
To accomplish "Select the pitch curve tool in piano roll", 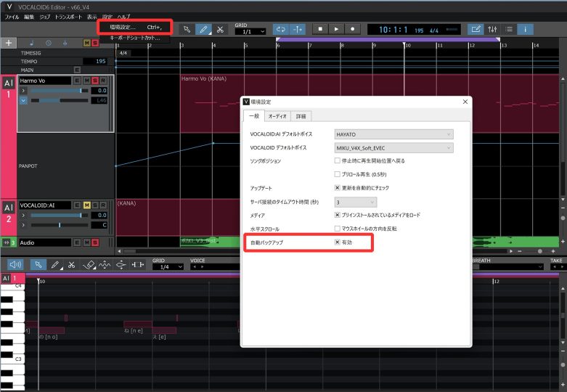I will 121,265.
